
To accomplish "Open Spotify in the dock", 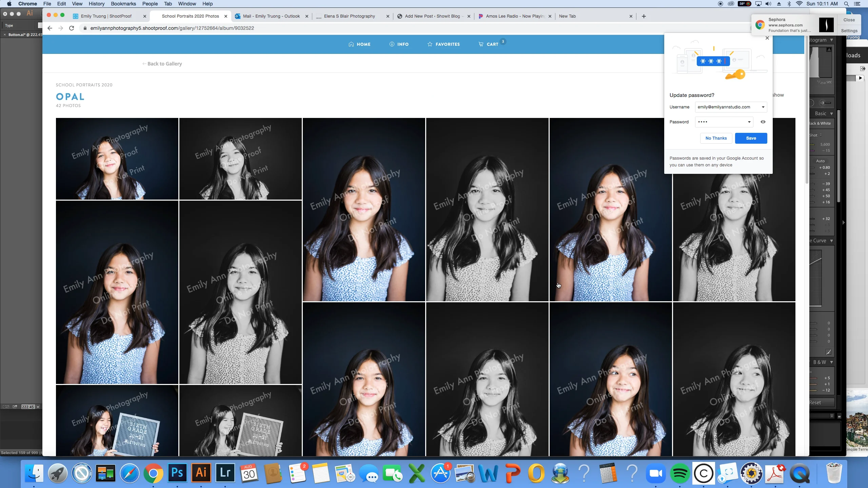I will coord(680,473).
